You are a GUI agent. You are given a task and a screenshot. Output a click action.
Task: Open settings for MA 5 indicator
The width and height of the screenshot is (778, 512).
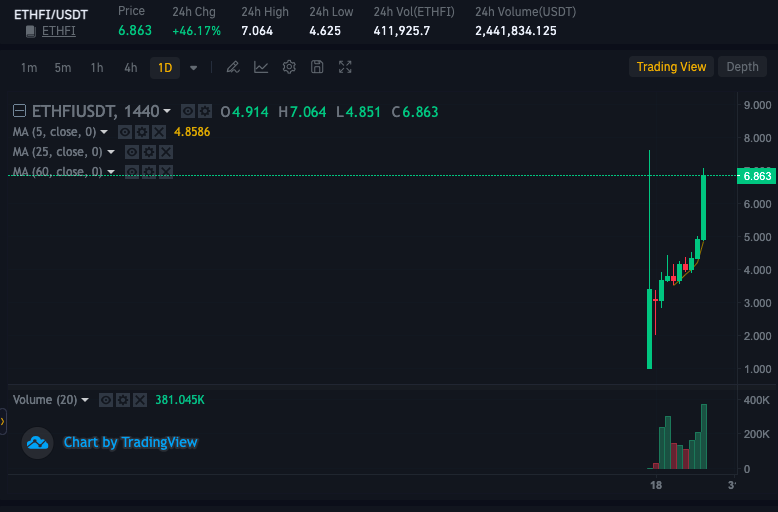(x=142, y=132)
